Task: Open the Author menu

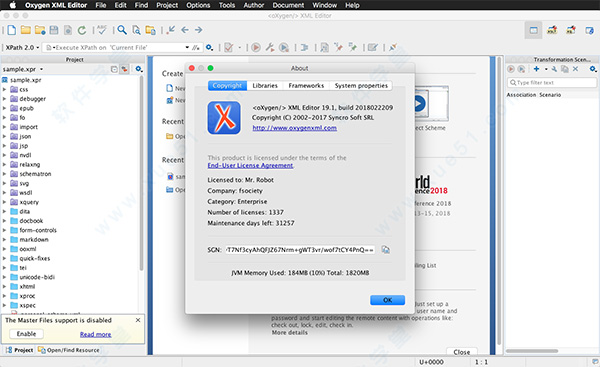Action: tap(254, 5)
